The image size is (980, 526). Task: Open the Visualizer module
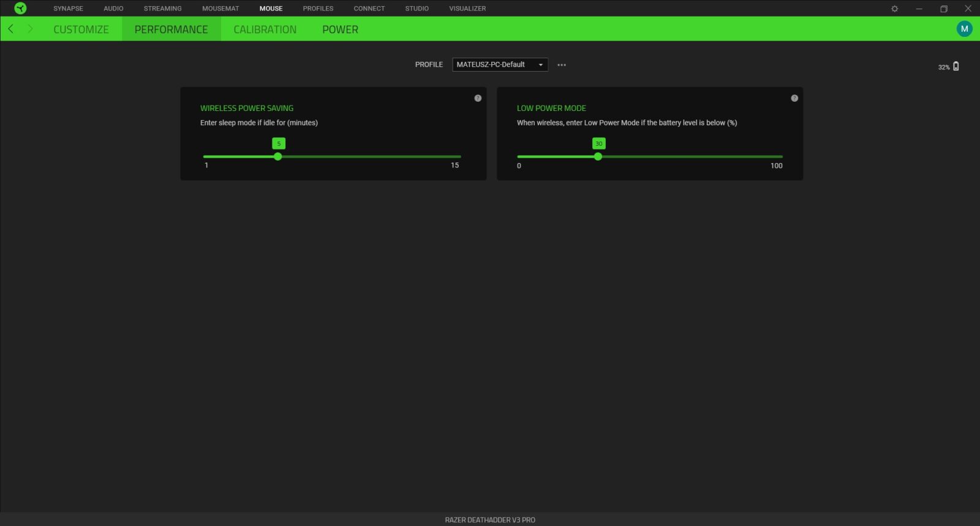[x=467, y=9]
